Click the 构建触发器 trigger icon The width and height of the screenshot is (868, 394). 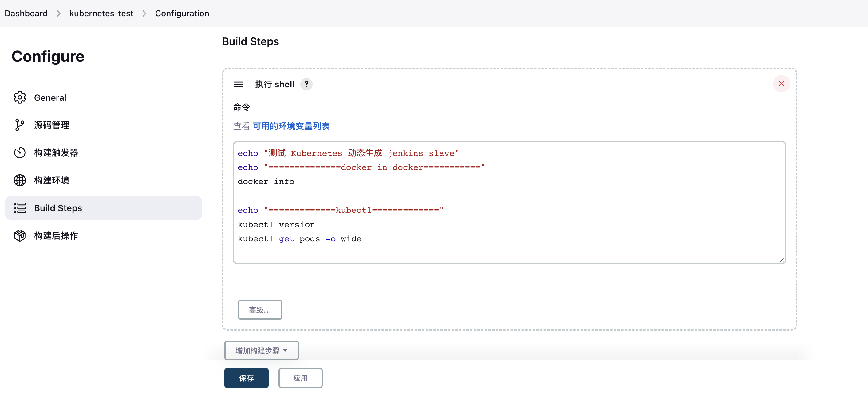click(20, 153)
